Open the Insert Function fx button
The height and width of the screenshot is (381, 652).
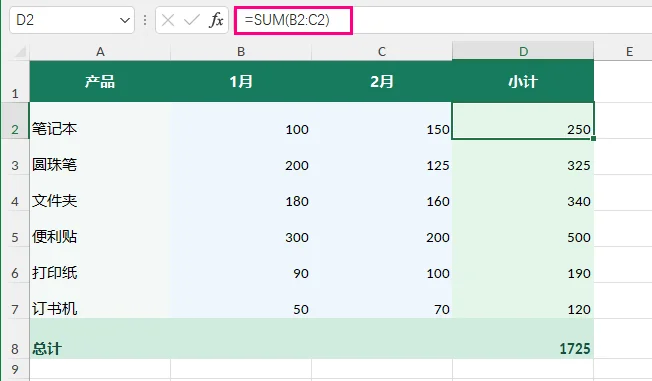(x=216, y=20)
